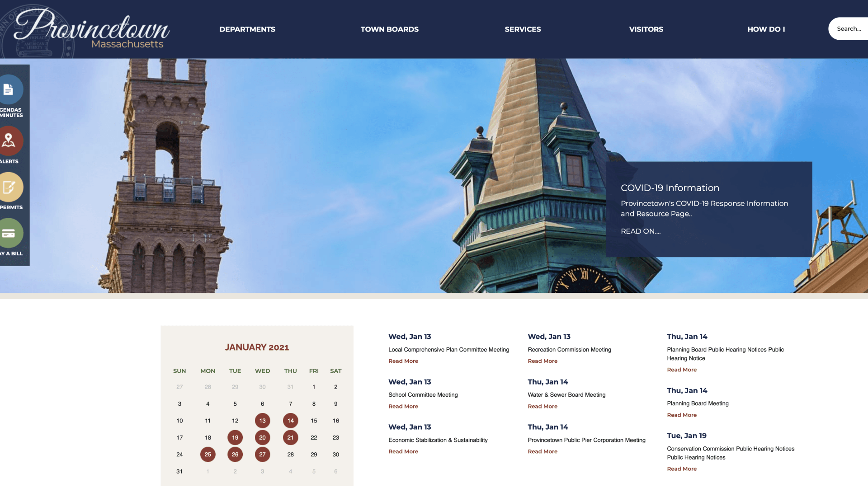This screenshot has height=502, width=868.
Task: Select highlighted calendar date 13
Action: pyautogui.click(x=262, y=421)
